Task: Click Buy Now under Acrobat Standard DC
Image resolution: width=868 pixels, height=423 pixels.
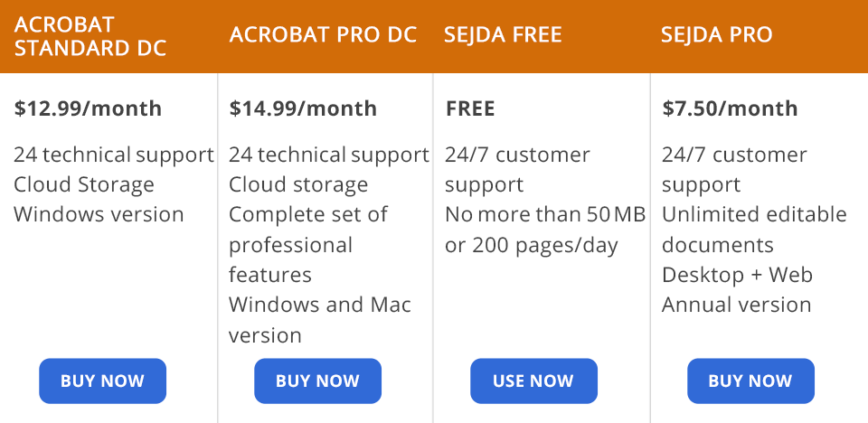Action: [102, 381]
